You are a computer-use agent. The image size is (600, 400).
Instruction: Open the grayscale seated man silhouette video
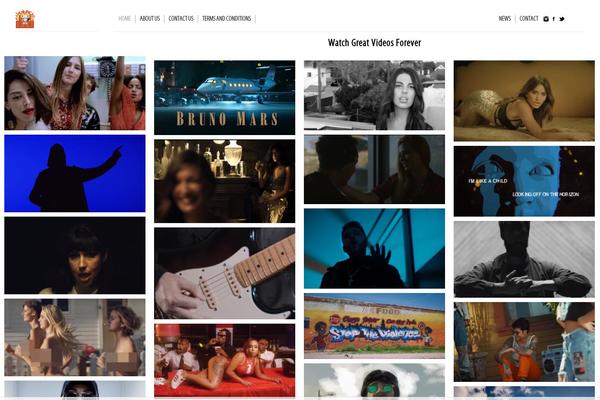[524, 259]
